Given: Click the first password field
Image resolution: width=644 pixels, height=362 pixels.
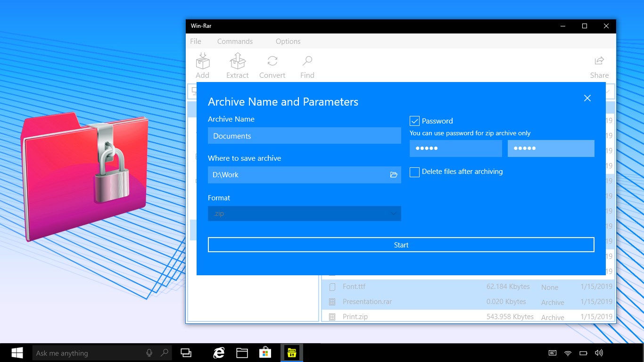Looking at the screenshot, I should point(456,148).
